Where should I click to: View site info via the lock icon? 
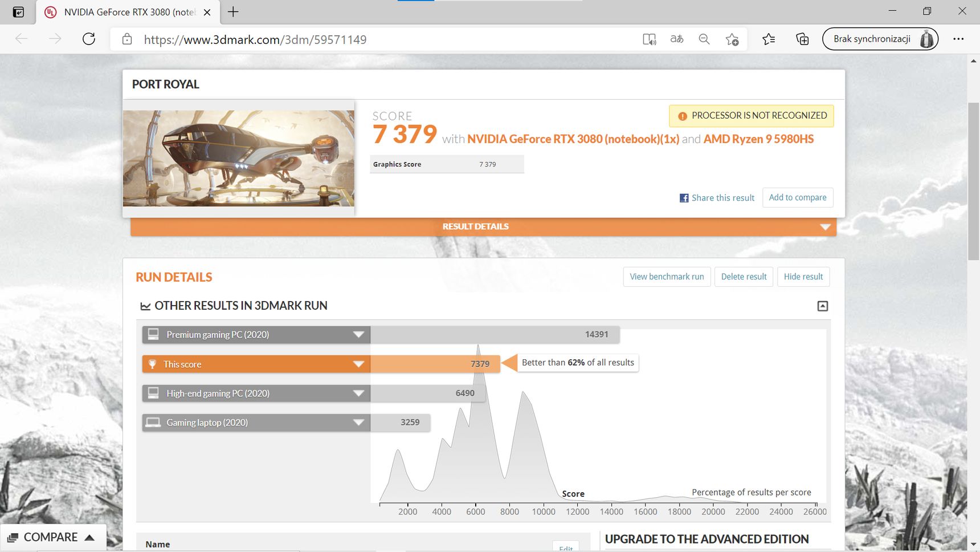tap(127, 39)
